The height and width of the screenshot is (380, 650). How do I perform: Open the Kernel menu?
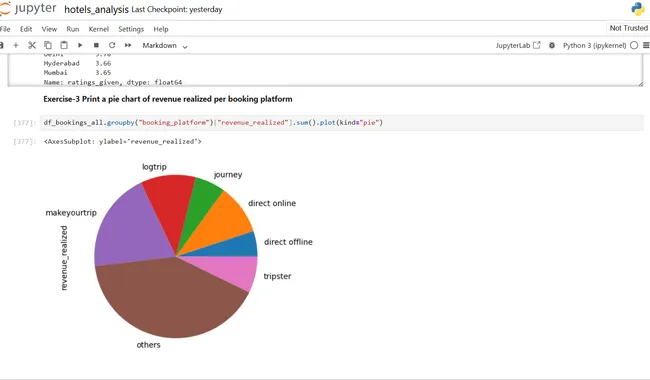[99, 29]
